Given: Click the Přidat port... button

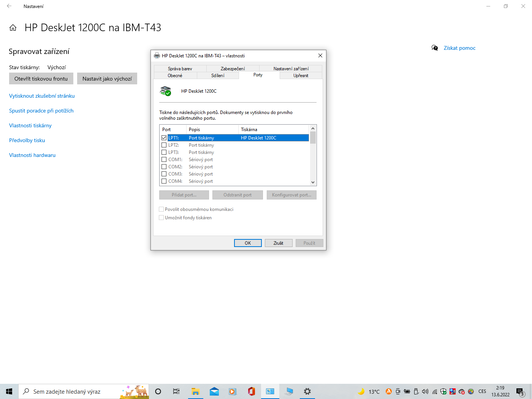Looking at the screenshot, I should (184, 195).
